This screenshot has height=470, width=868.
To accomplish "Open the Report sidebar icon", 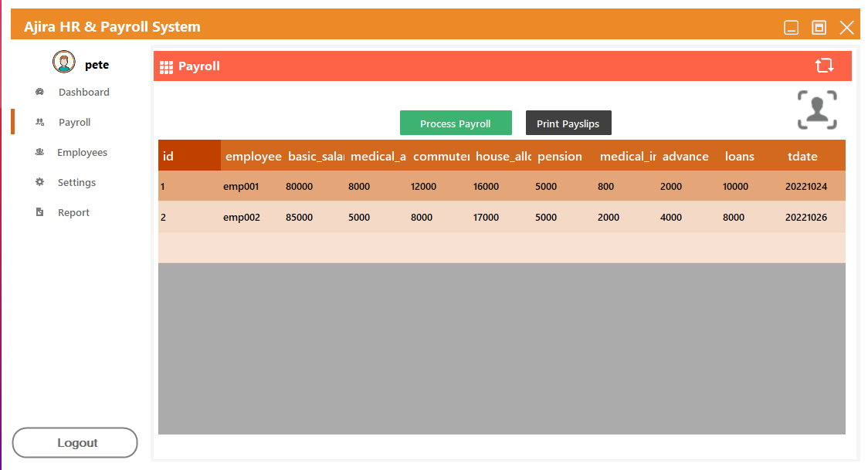I will pos(39,211).
